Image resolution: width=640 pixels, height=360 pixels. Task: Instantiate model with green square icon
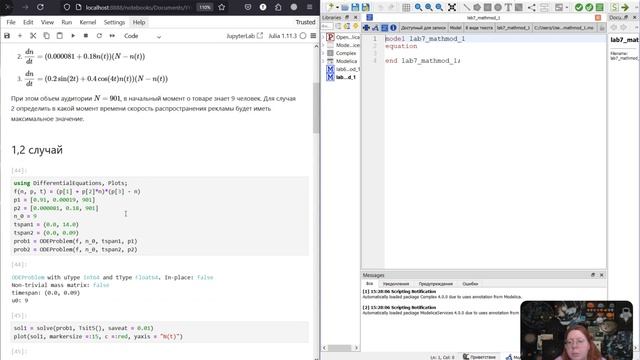click(x=600, y=7)
